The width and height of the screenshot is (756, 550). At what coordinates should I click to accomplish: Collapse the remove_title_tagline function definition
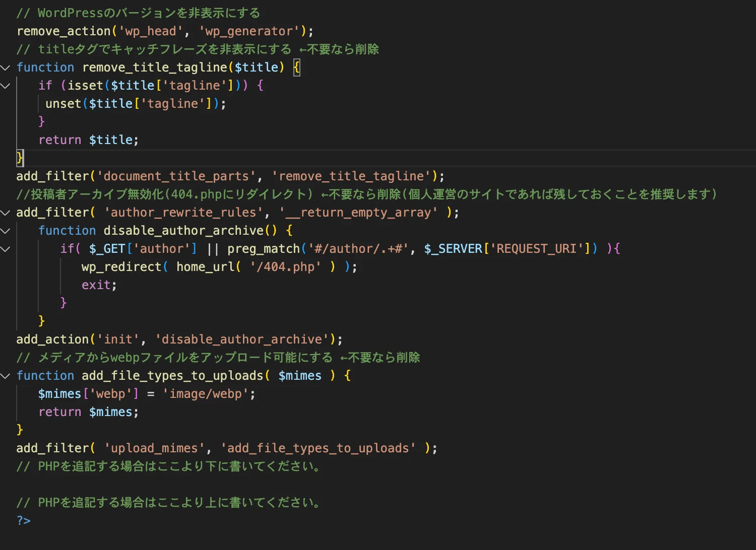tap(6, 67)
